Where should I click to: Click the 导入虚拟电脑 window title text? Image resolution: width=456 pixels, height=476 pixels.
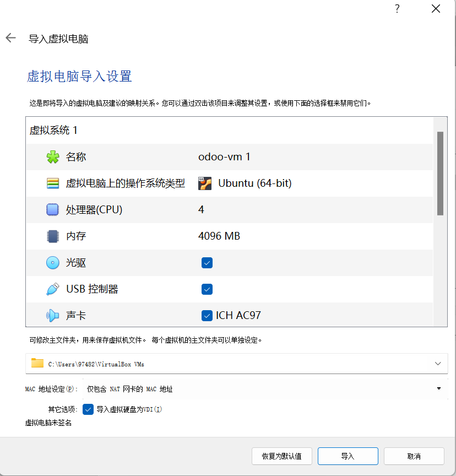point(58,39)
